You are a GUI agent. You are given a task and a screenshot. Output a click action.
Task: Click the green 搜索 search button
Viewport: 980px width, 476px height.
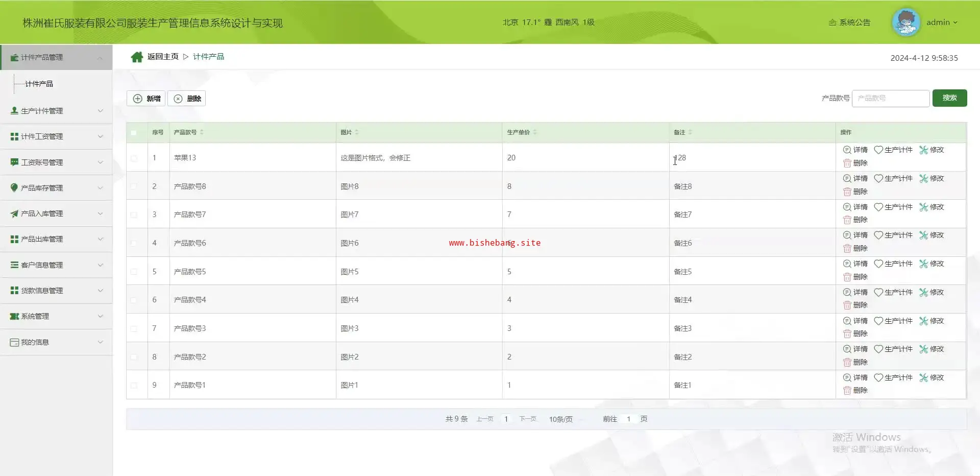point(949,98)
